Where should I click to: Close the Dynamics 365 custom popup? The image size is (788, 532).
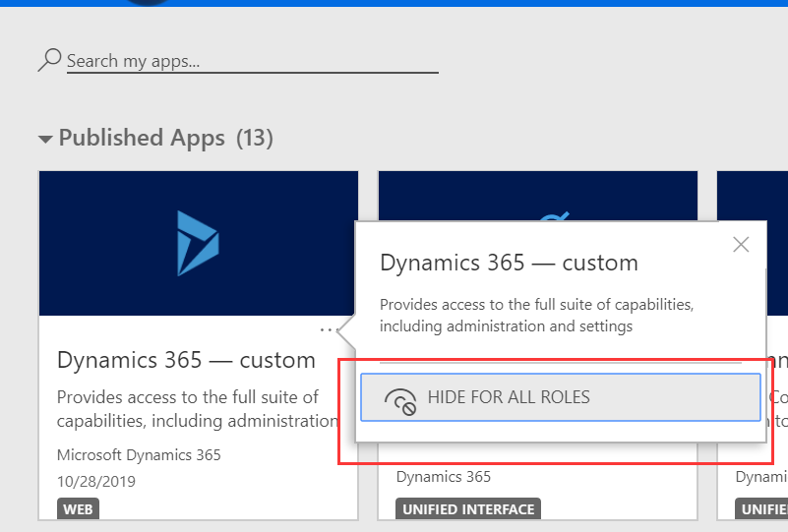pos(741,245)
